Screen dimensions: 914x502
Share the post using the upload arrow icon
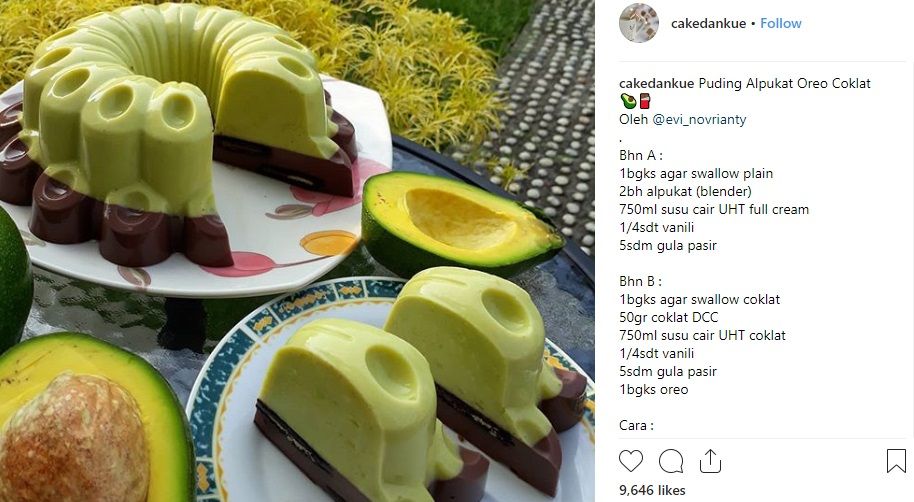pyautogui.click(x=710, y=461)
